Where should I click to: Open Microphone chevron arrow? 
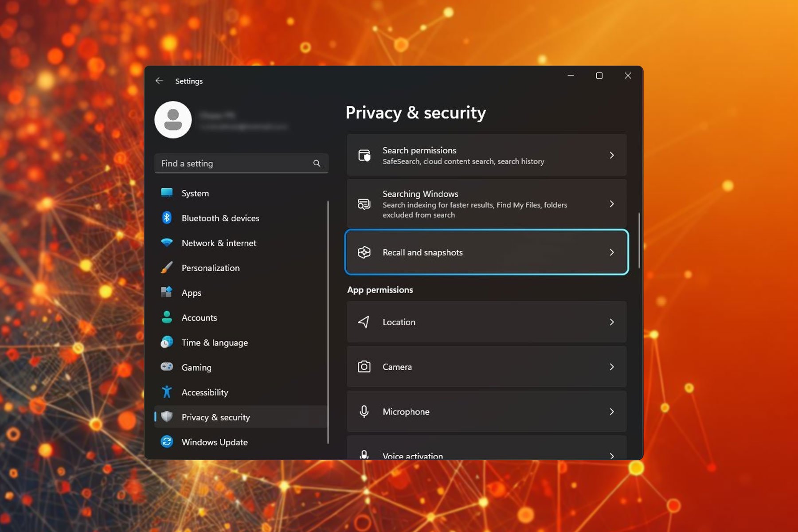point(612,411)
